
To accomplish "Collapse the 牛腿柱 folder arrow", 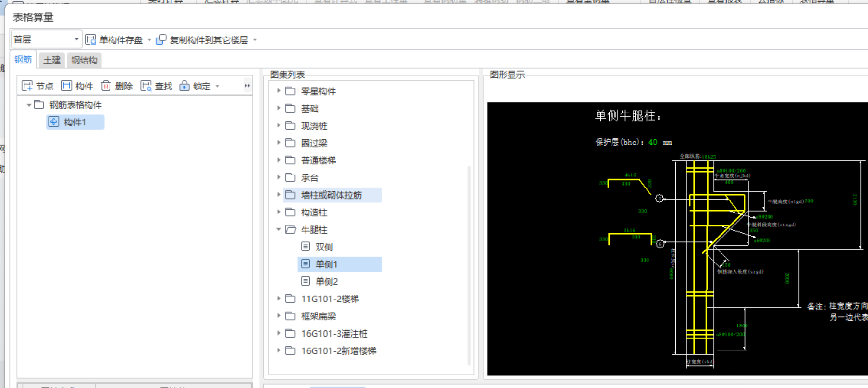I will pos(279,229).
